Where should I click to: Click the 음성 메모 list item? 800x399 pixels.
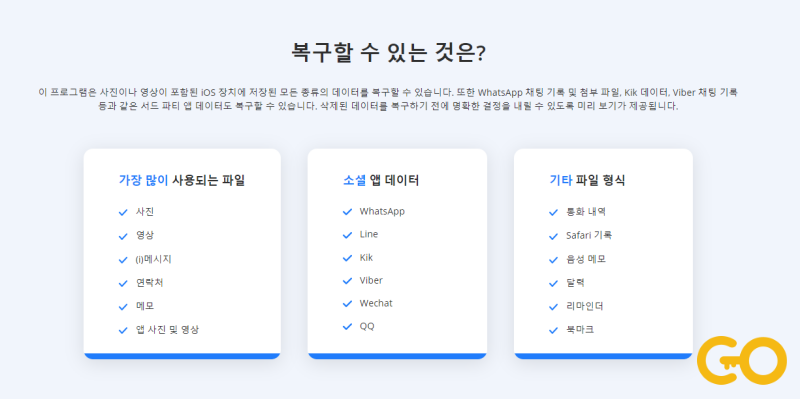point(586,259)
